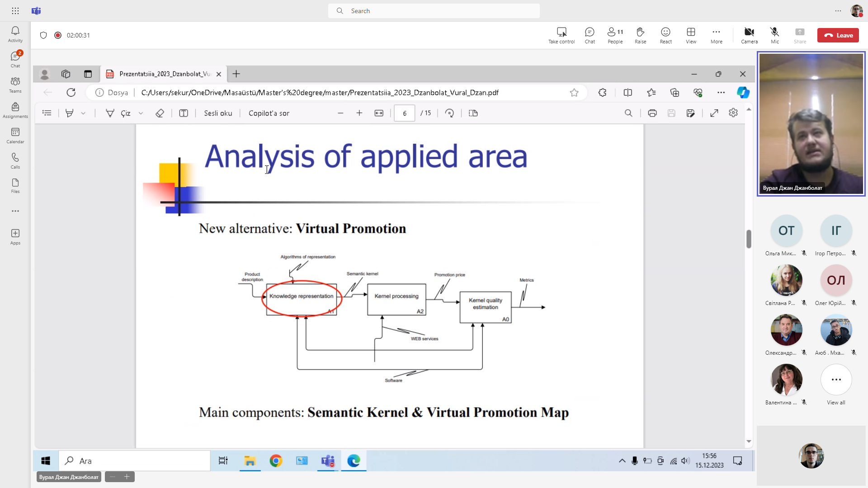Image resolution: width=868 pixels, height=488 pixels.
Task: Open the Files tab in sidebar
Action: [x=15, y=186]
